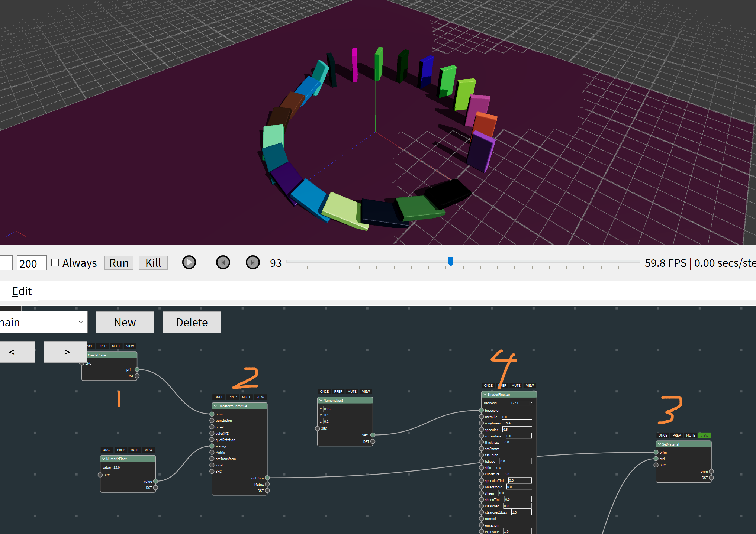Toggle ONCE on ShaderFinalize node
Screen dimensions: 756x534
tap(488, 385)
